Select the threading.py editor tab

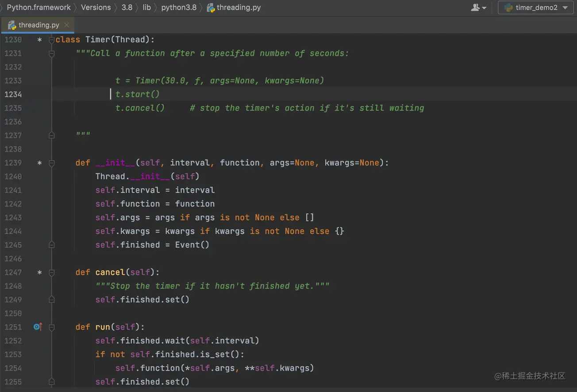(38, 25)
